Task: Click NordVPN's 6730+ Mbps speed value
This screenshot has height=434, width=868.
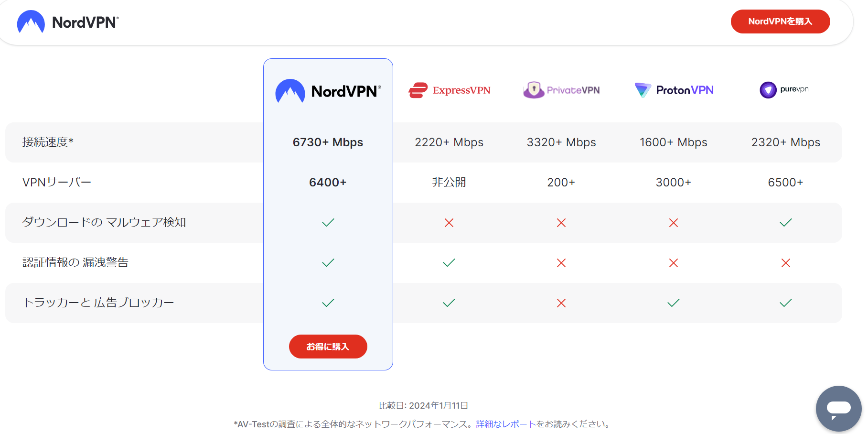Action: point(328,142)
